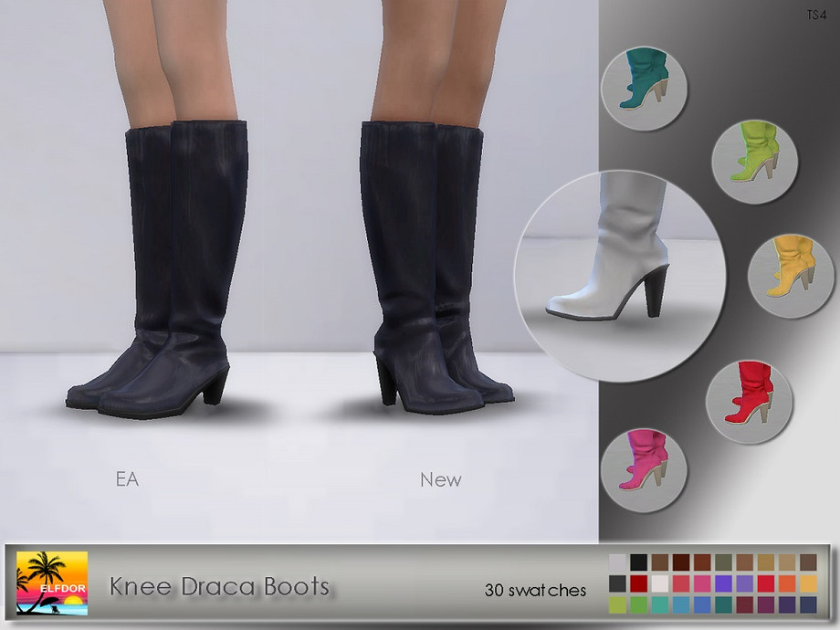Click the New boots image
This screenshot has width=840, height=630.
429,265
